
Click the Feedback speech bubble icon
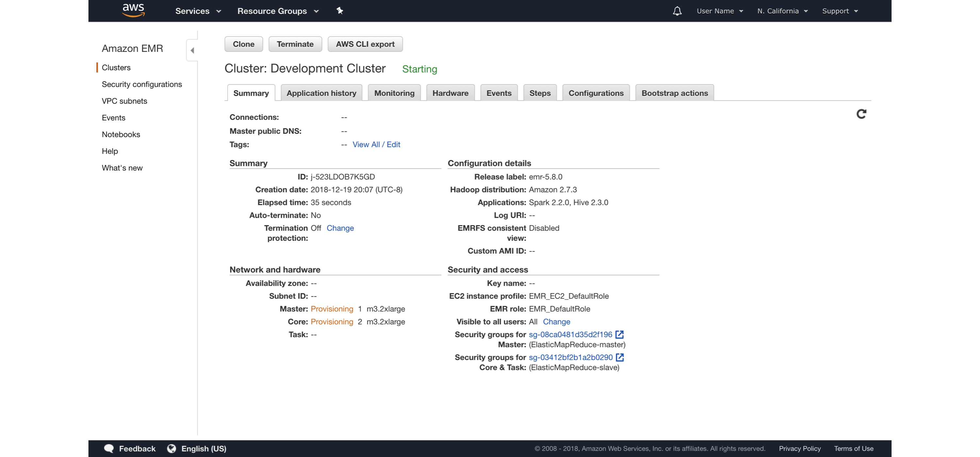pyautogui.click(x=109, y=449)
